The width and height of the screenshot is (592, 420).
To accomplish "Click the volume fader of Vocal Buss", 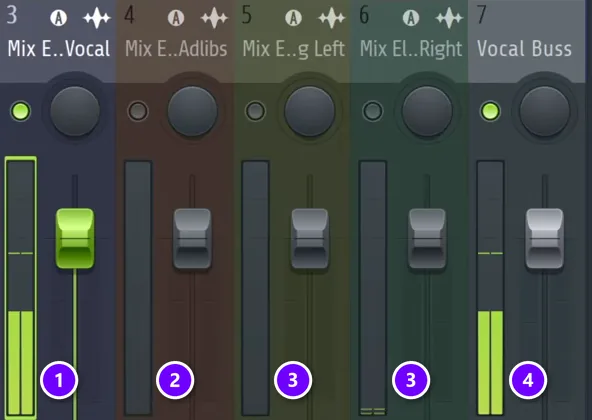I will 545,238.
